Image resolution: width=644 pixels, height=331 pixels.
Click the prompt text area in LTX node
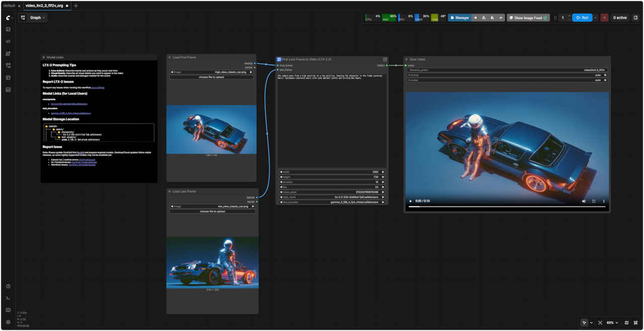(332, 121)
